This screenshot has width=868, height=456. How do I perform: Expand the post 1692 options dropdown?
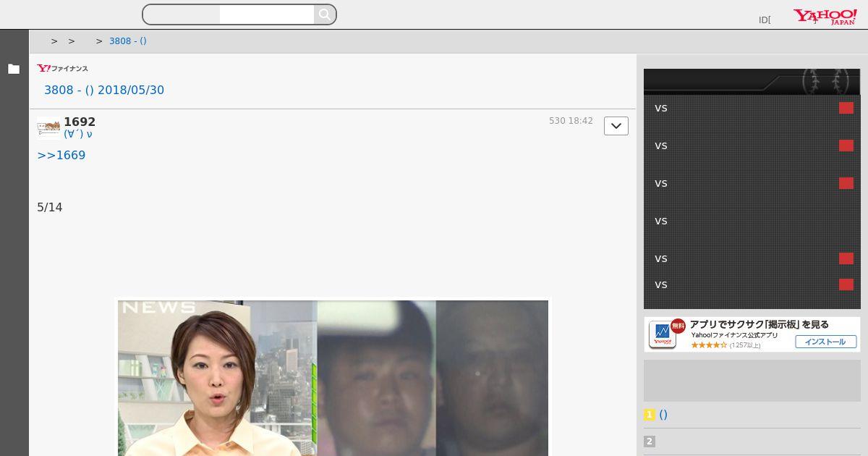616,126
